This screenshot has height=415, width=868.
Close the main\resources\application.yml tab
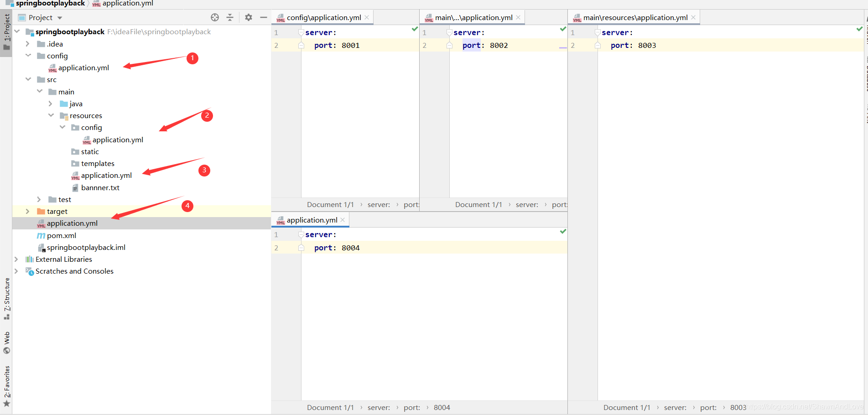pos(693,17)
